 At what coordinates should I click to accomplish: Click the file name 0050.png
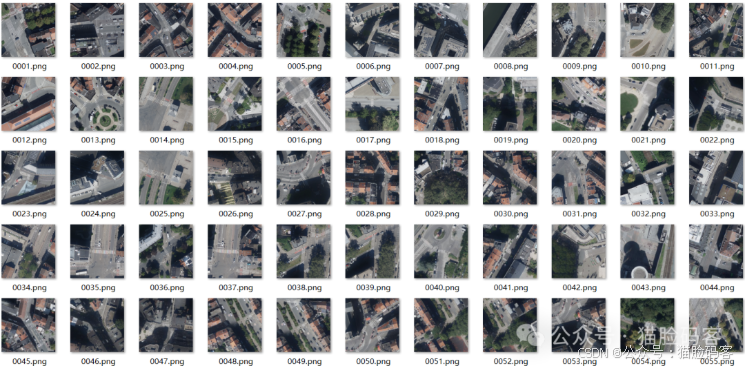pos(373,362)
